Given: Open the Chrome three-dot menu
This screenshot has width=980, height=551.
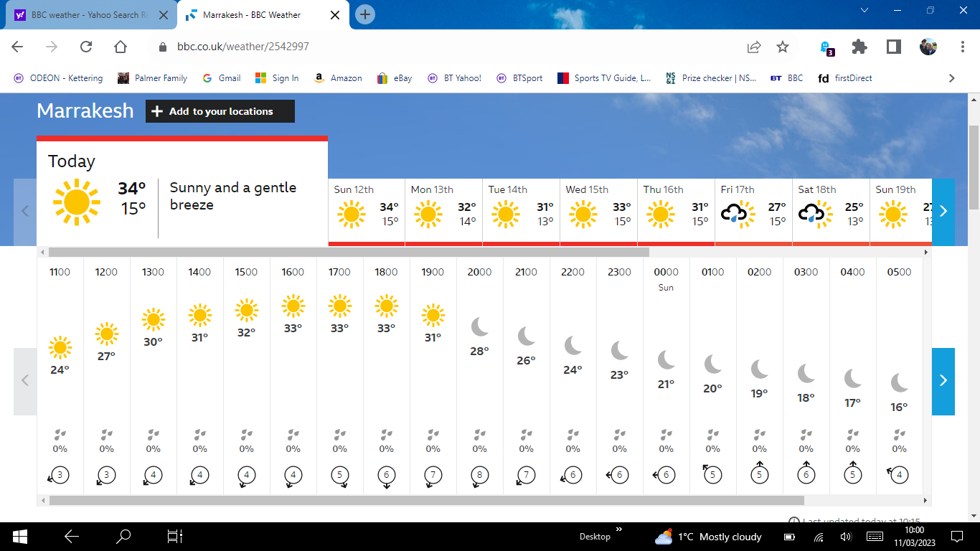Looking at the screenshot, I should [963, 47].
